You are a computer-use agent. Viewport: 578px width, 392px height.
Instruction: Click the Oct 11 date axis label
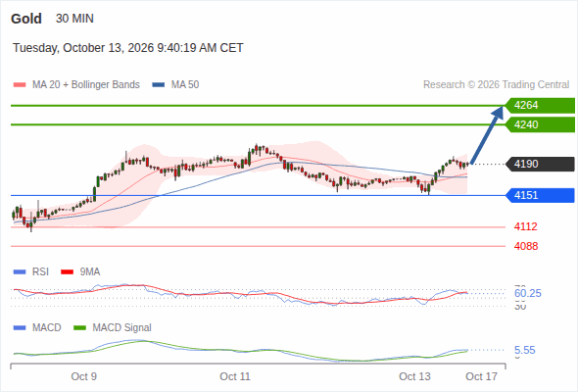point(235,376)
